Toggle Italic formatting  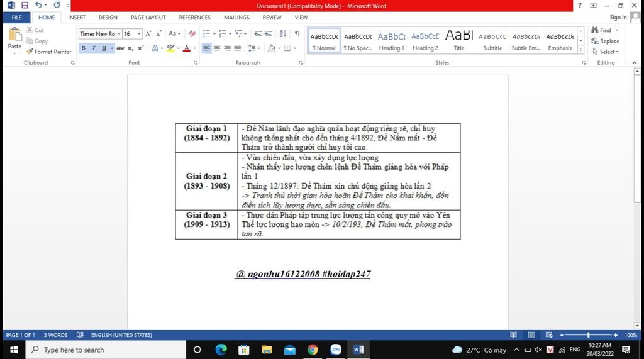pos(94,48)
